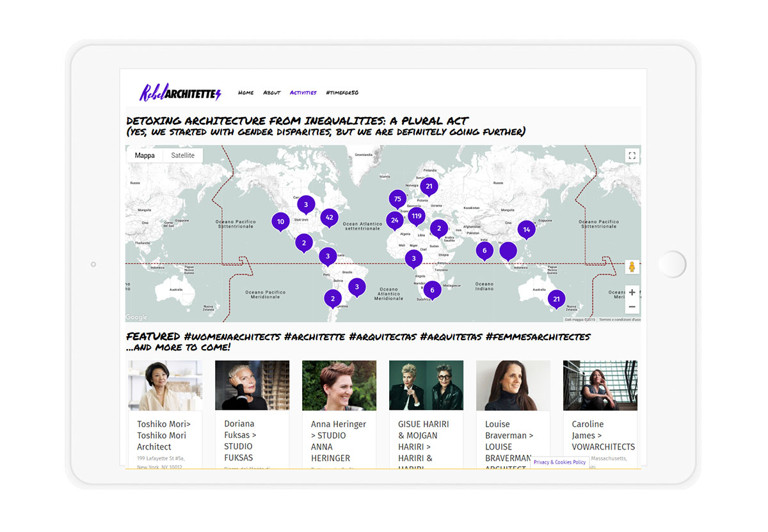
Task: Select the 6 marker over India
Action: point(484,252)
